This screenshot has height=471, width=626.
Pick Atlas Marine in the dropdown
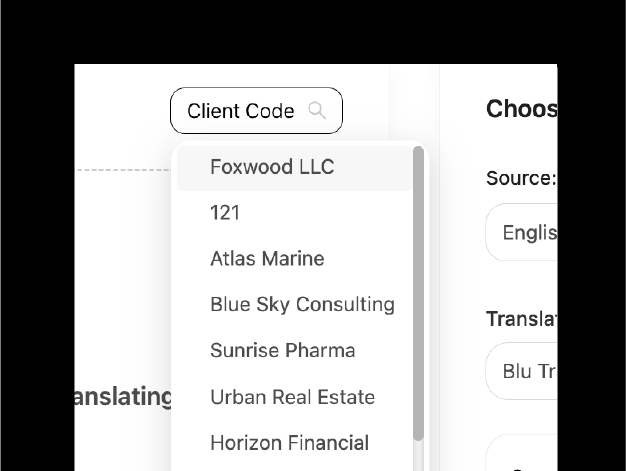267,259
